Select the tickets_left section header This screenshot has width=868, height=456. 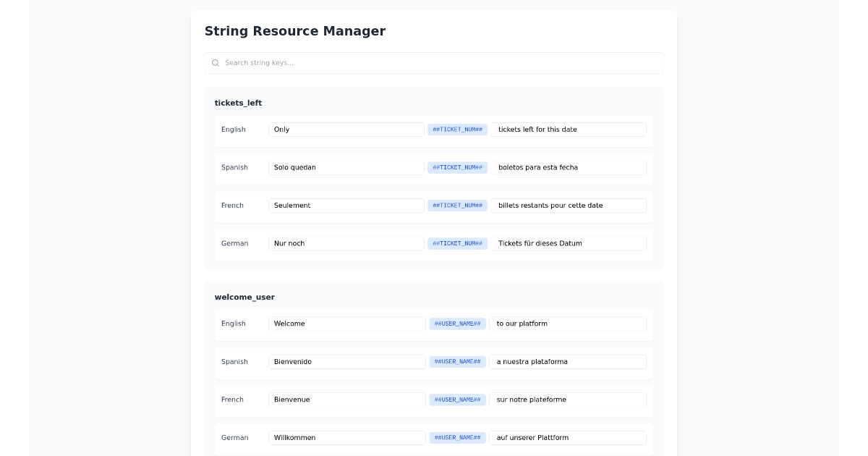pos(238,103)
